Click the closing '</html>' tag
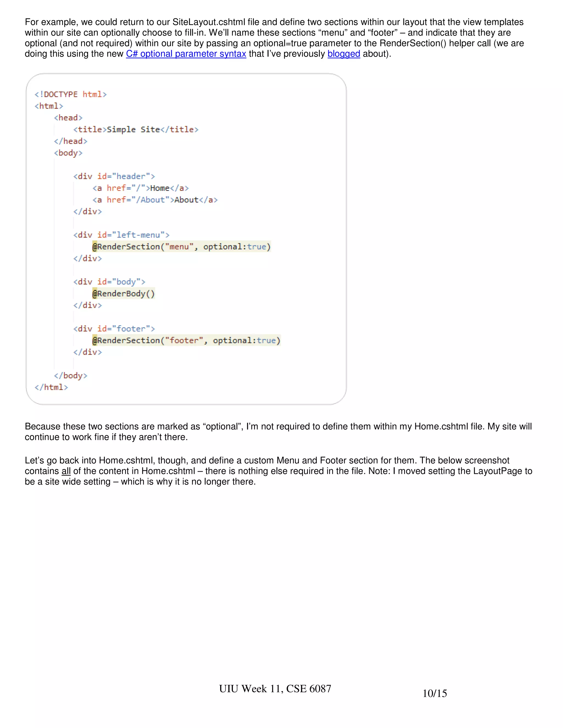This screenshot has height=728, width=563. (x=51, y=387)
